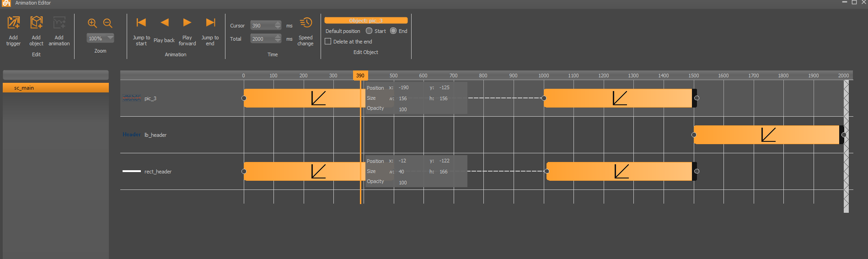Zoom in on the timeline
Screen dimensions: 868x259
pyautogui.click(x=92, y=23)
